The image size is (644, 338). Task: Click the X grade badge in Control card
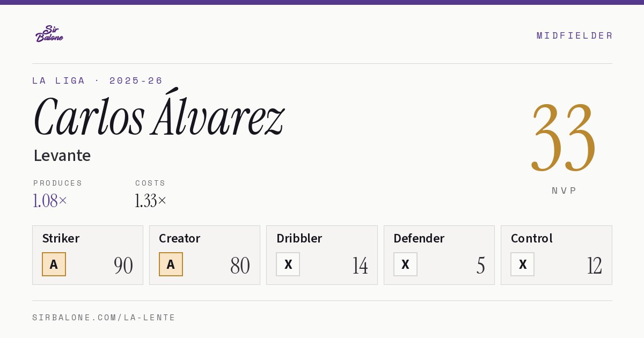522,264
